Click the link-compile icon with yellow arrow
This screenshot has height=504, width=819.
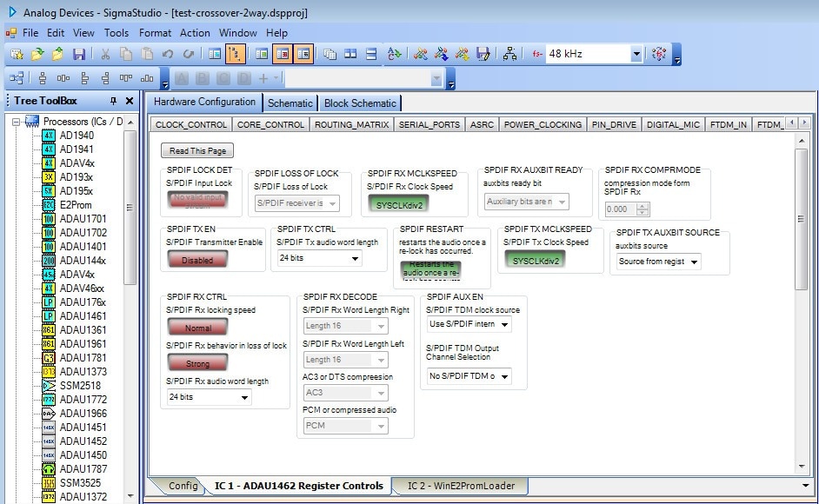pyautogui.click(x=463, y=54)
